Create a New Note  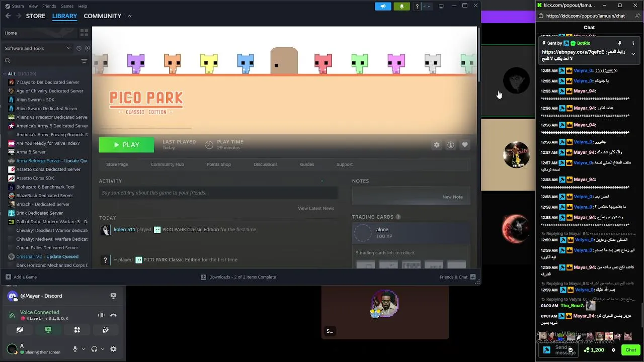coord(452,197)
